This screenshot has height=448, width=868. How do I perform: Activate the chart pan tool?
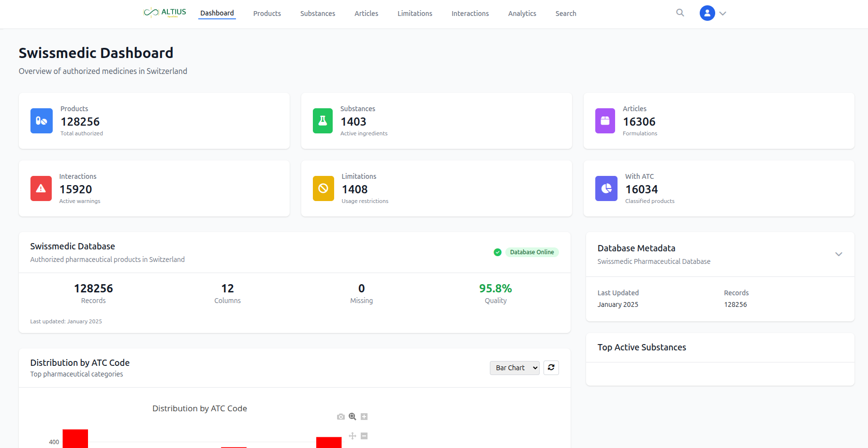353,436
